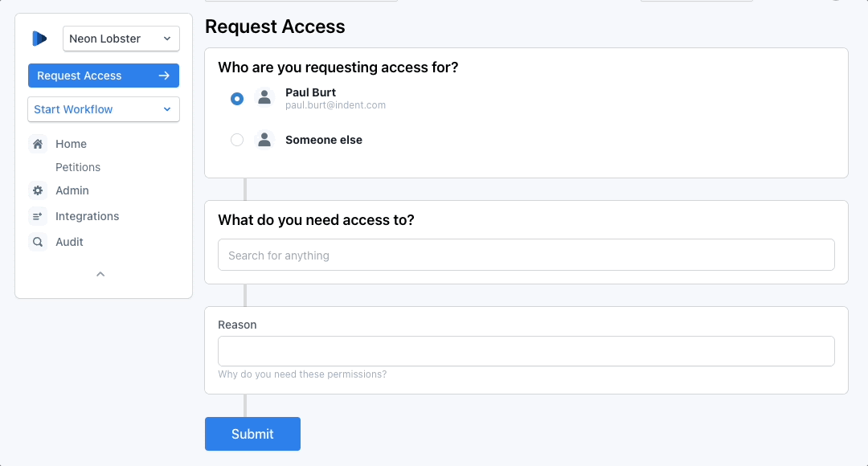Screen dimensions: 868x466
Task: Select the Paul Burt radio button
Action: click(x=237, y=99)
